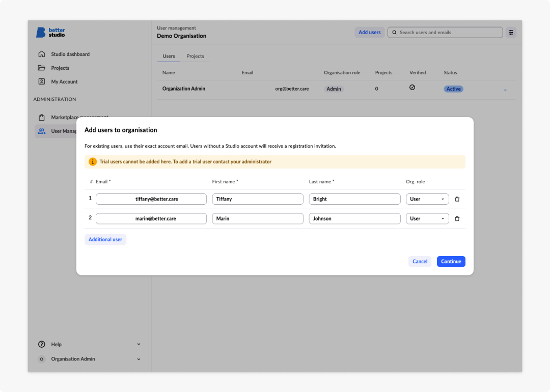Click the verified checkmark for Organization Admin

[x=412, y=87]
